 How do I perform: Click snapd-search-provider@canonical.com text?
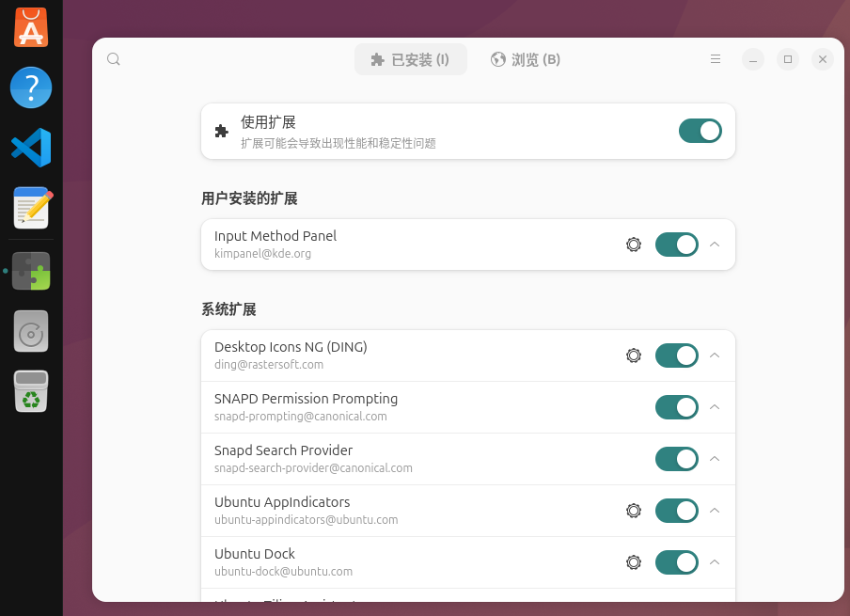pyautogui.click(x=313, y=468)
